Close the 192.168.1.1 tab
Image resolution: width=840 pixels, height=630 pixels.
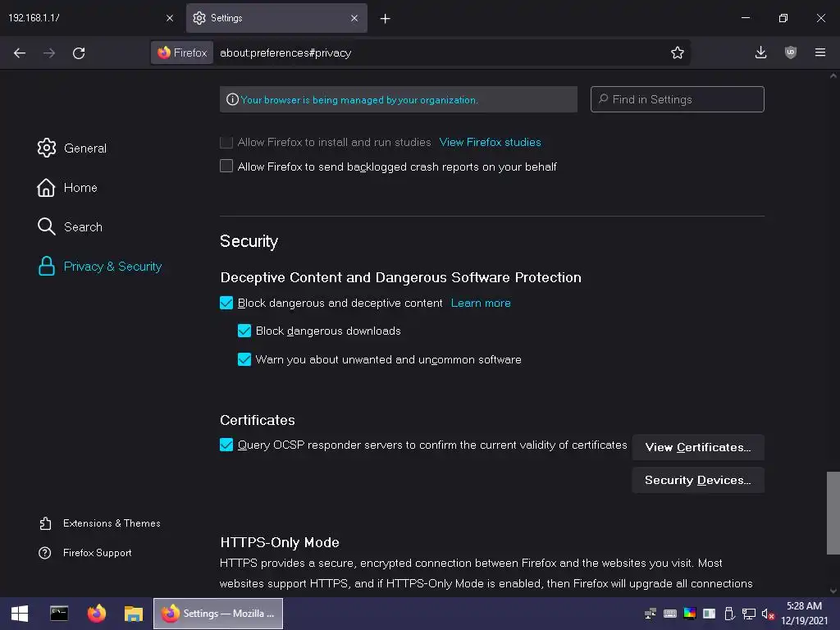tap(170, 18)
